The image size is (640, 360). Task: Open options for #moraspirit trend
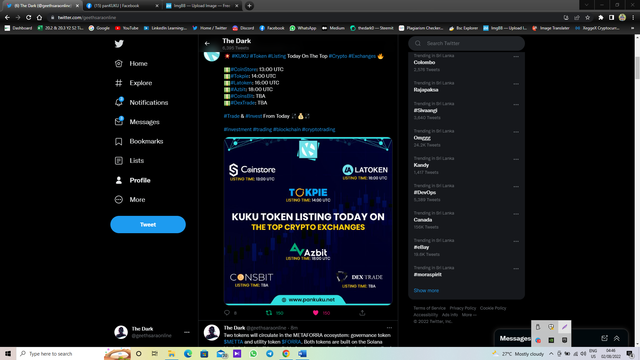516,269
